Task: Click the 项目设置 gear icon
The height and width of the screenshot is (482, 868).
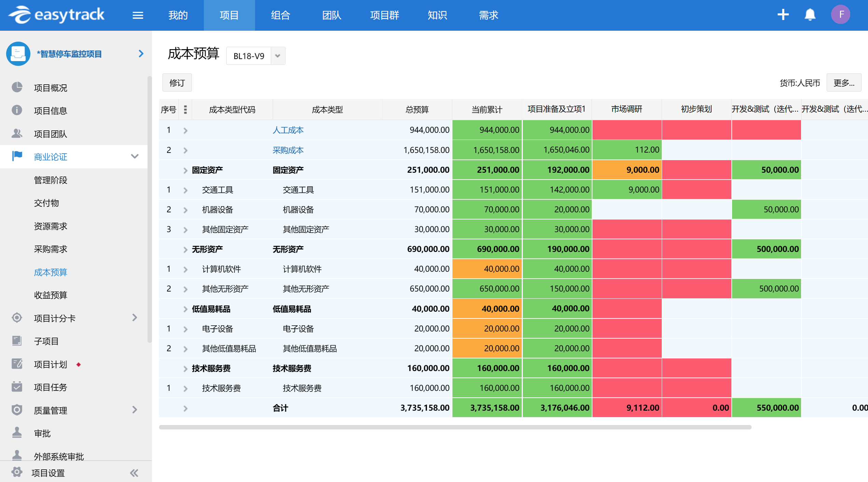Action: [x=17, y=472]
